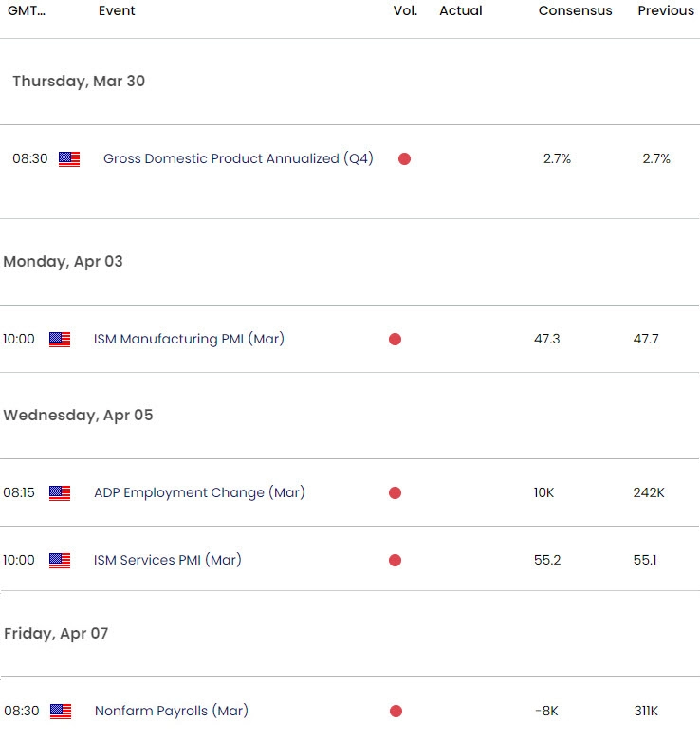Image resolution: width=700 pixels, height=741 pixels.
Task: Click the US flag beside Nonfarm Payrolls
Action: (x=61, y=712)
